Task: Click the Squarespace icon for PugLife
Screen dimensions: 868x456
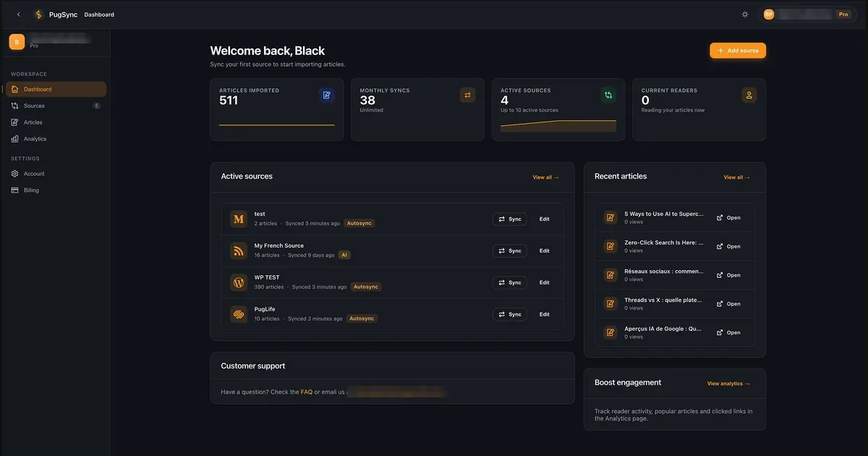Action: click(x=239, y=314)
